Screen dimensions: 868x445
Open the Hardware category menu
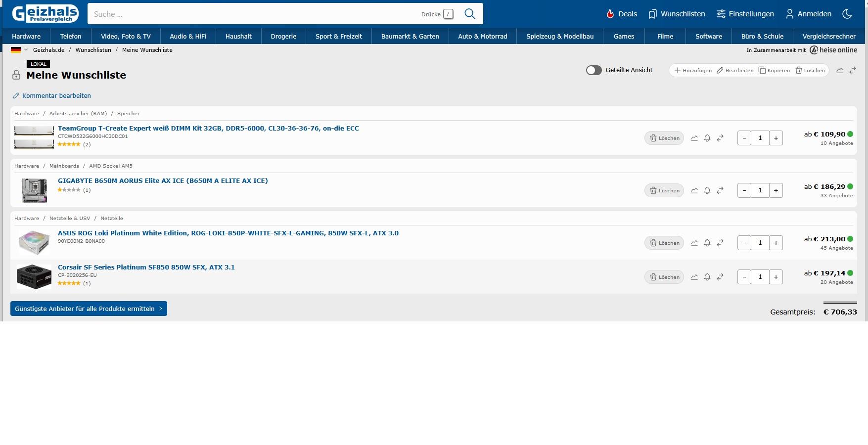[x=26, y=36]
